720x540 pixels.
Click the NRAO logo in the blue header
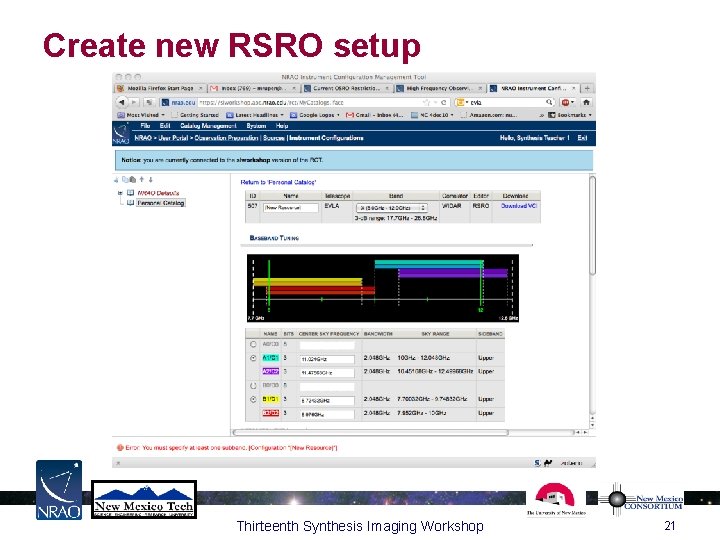pyautogui.click(x=121, y=134)
